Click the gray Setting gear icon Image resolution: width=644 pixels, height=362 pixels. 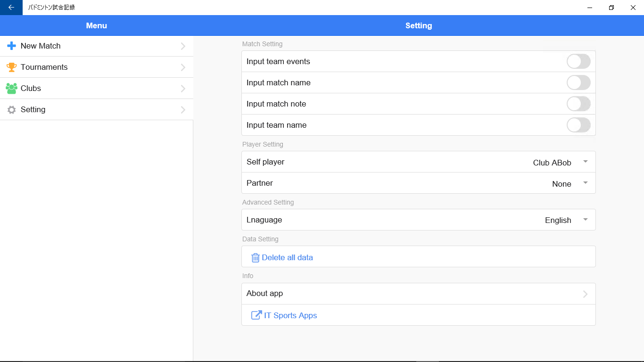coord(11,110)
